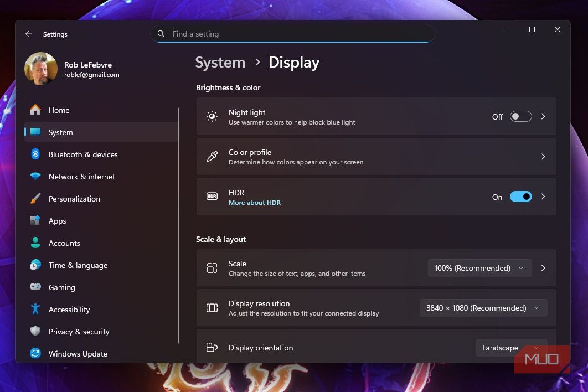Screen dimensions: 588x392
Task: Click the Rob LeFebvre account name
Action: point(87,65)
